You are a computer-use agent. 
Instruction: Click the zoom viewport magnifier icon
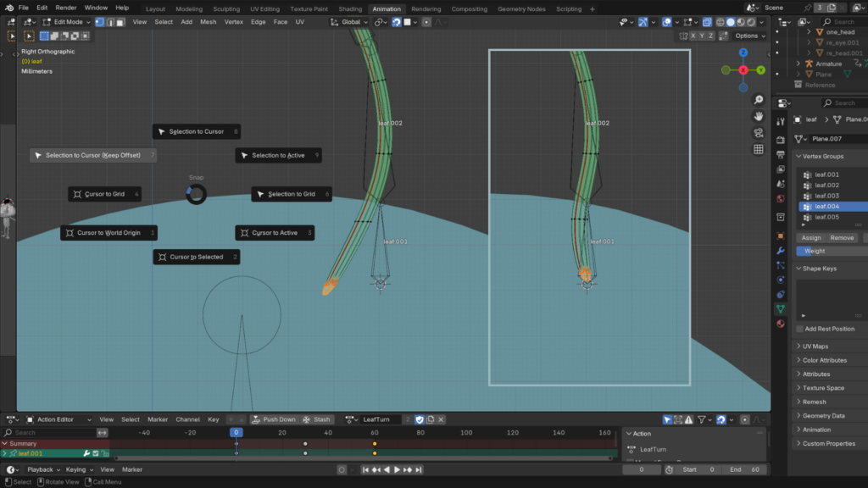(x=759, y=100)
